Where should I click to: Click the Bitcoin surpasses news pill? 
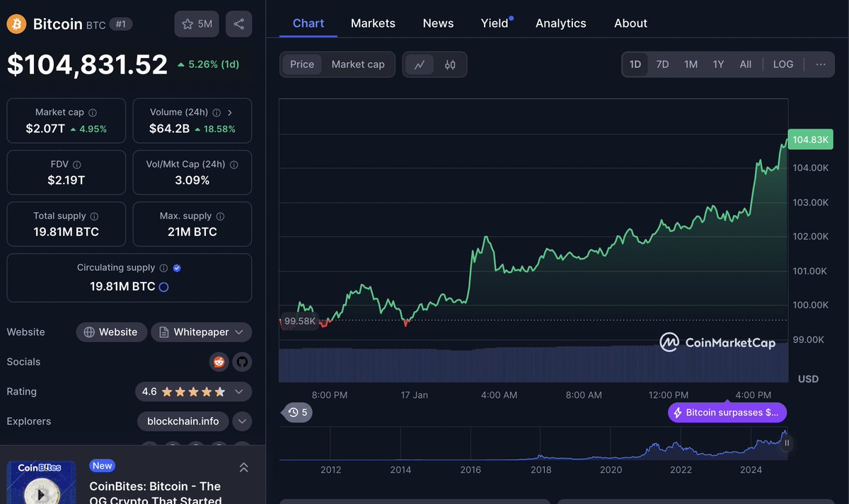coord(727,412)
